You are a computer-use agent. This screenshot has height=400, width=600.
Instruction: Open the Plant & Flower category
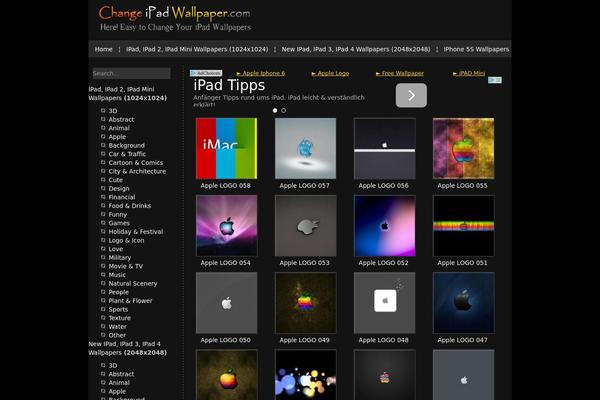pos(130,301)
